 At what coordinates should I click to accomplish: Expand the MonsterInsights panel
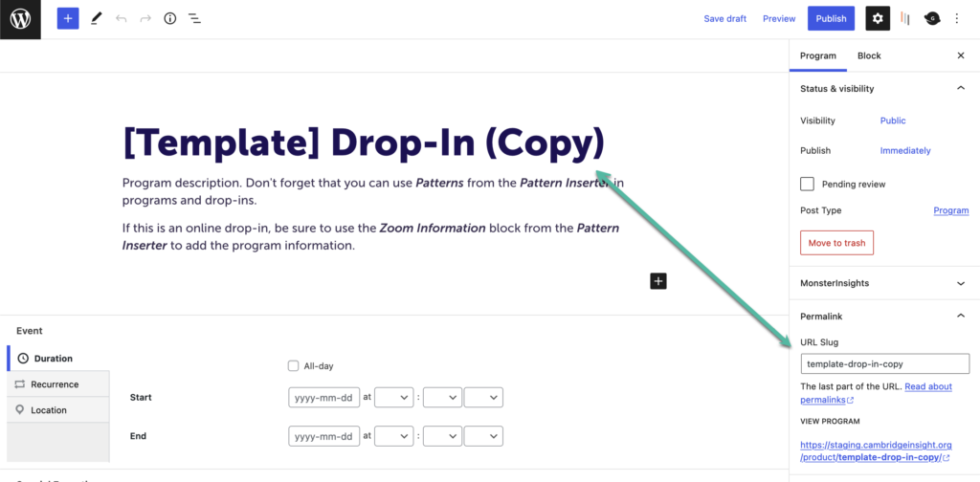pyautogui.click(x=961, y=283)
